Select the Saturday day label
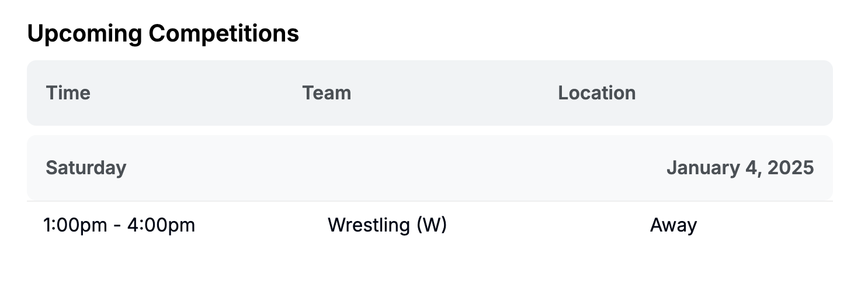 coord(86,168)
